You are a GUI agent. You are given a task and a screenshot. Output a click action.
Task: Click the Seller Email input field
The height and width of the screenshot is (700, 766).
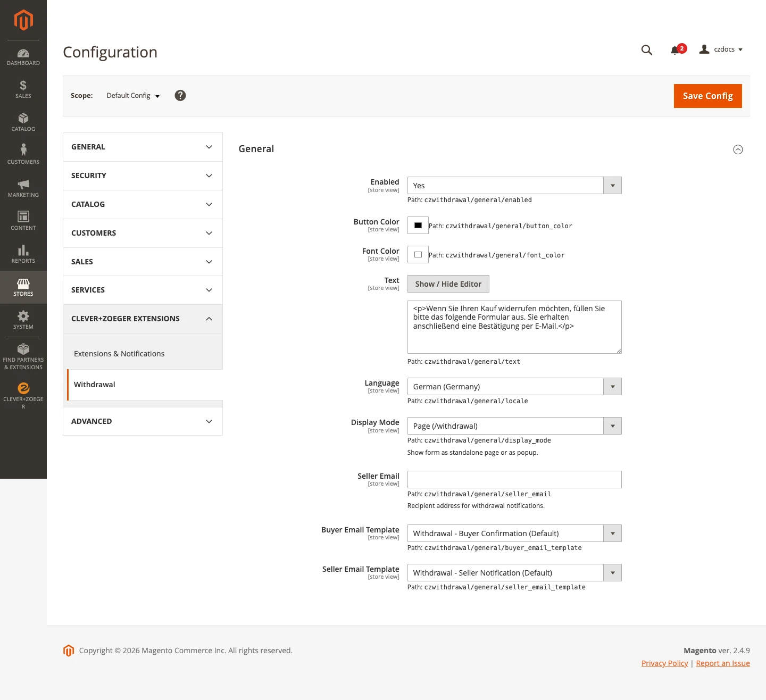click(514, 479)
